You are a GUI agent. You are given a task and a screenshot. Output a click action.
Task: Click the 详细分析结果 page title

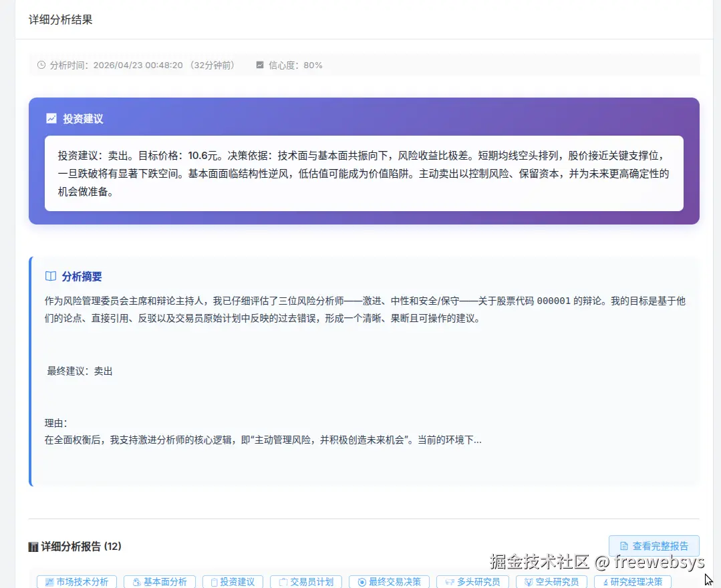tap(59, 20)
